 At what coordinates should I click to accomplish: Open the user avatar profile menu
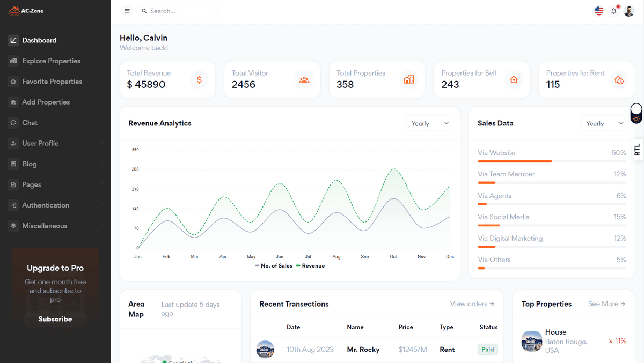click(629, 11)
